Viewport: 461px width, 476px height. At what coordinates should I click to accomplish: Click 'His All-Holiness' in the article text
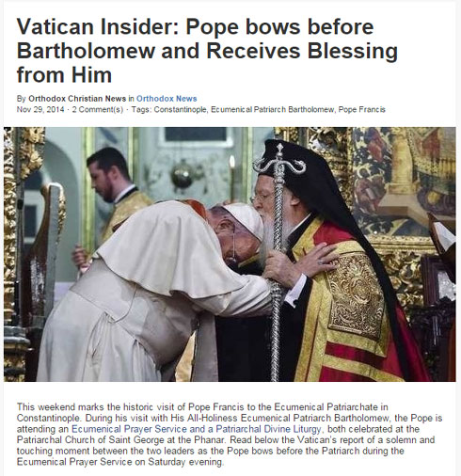(204, 418)
